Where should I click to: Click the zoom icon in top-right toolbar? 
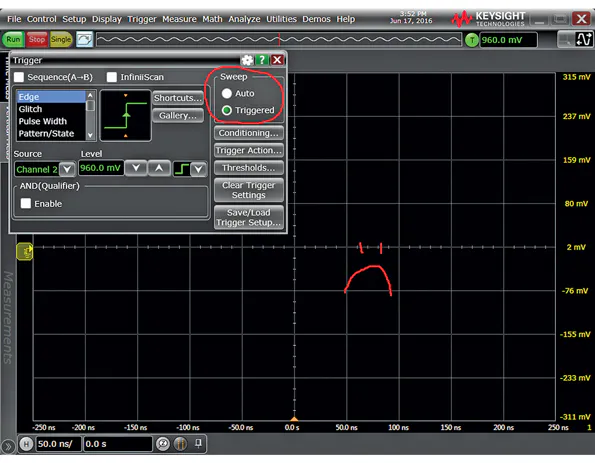[565, 39]
